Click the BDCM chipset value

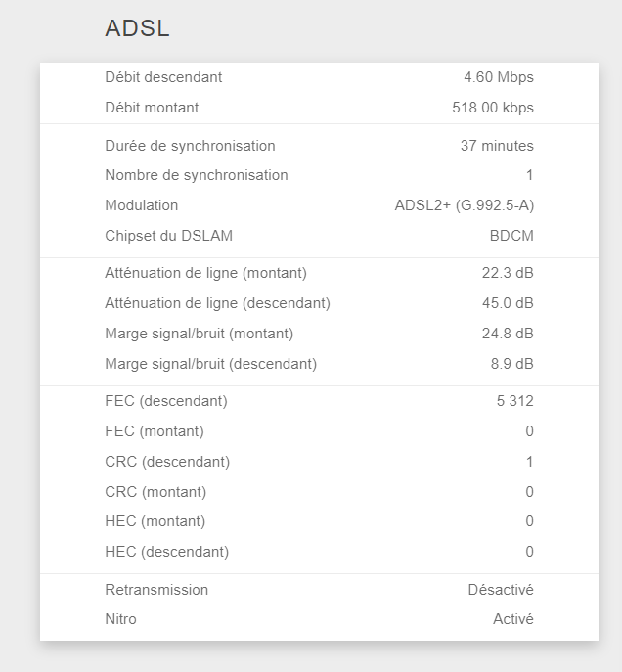point(511,236)
